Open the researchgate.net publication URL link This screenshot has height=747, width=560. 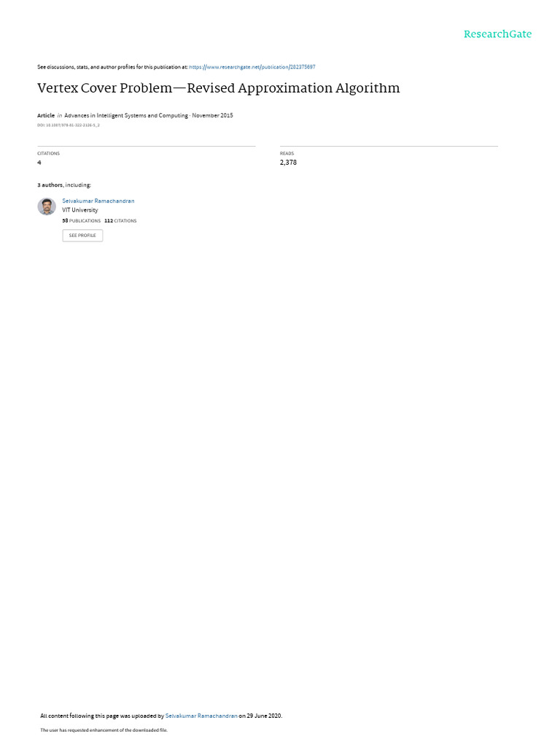(252, 67)
